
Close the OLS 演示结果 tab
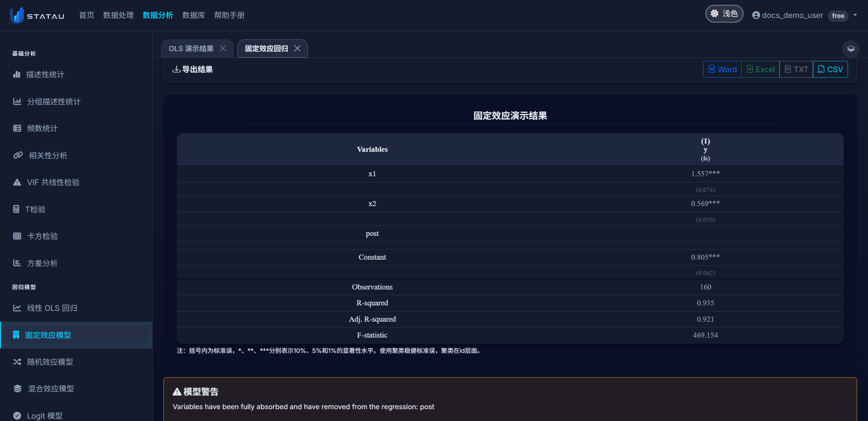[x=223, y=48]
